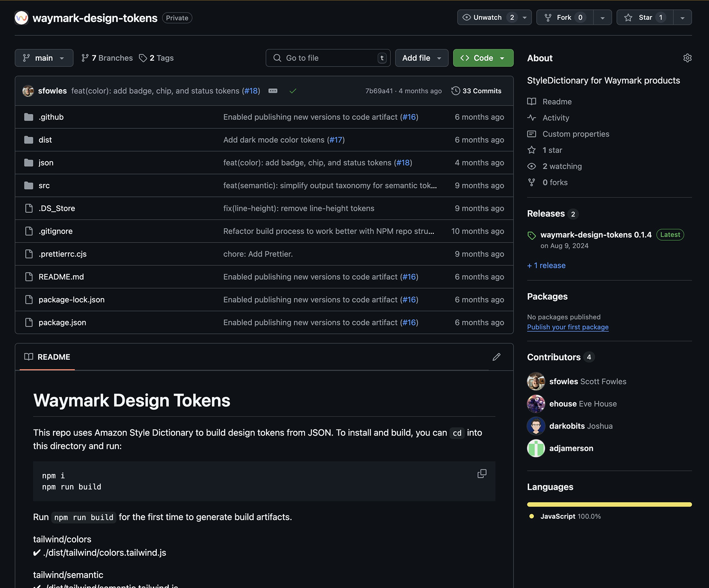
Task: Open the commit history via the 33 Commits clock icon
Action: (455, 91)
